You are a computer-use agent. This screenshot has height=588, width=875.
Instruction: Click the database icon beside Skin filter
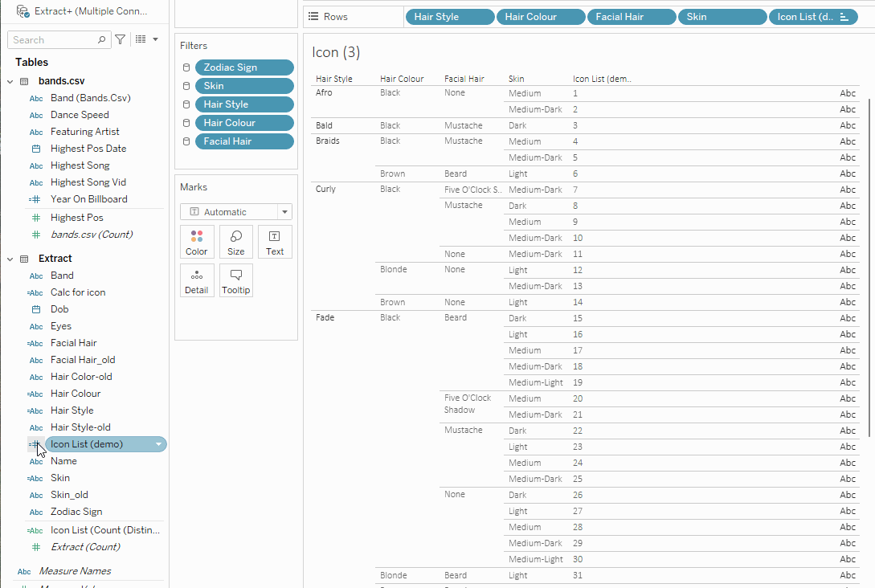(186, 86)
